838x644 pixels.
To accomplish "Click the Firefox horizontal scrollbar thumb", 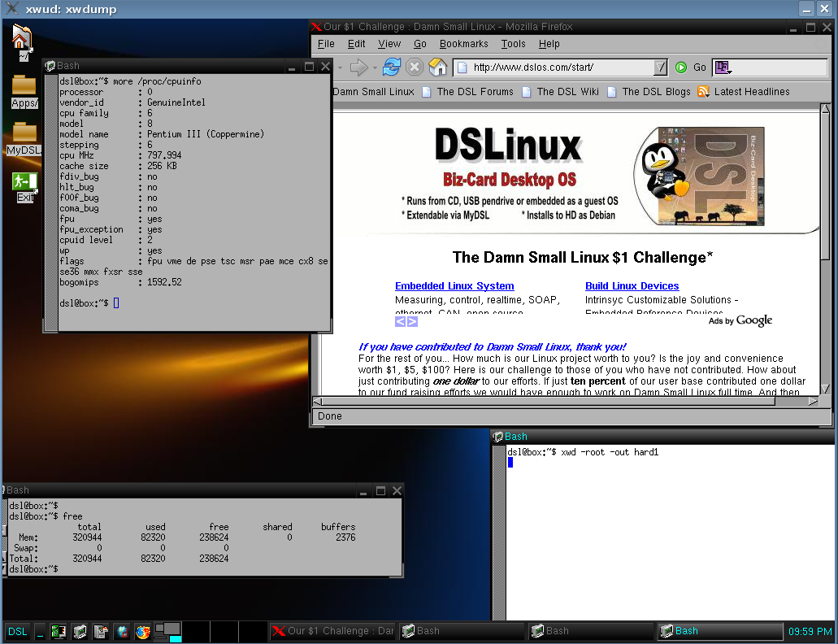I will (549, 402).
